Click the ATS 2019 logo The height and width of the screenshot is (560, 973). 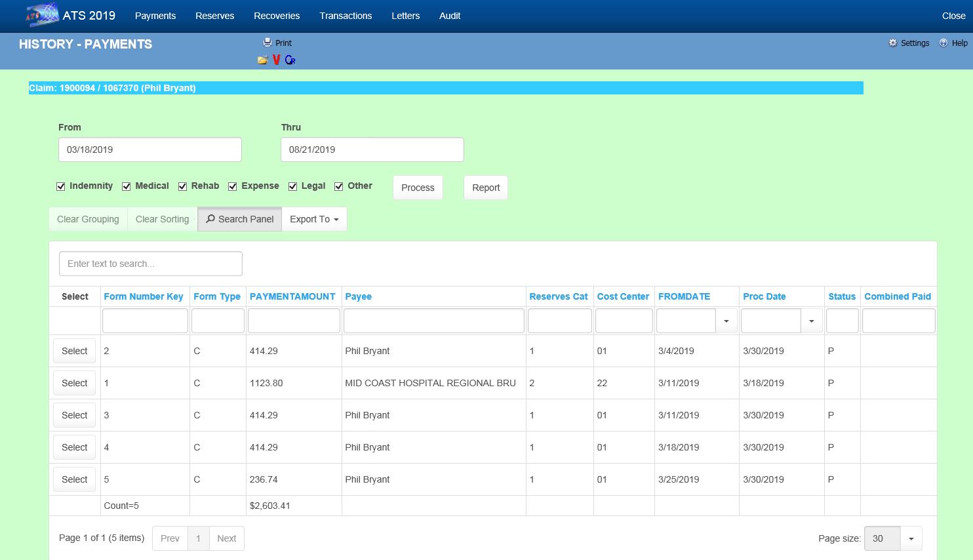click(x=42, y=15)
